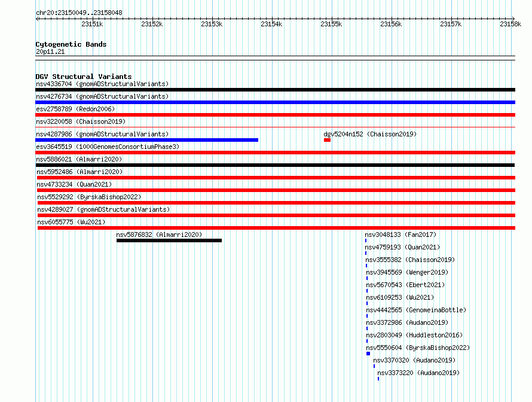The height and width of the screenshot is (402, 532).
Task: Click the 23157k ruler mark
Action: tap(451, 24)
